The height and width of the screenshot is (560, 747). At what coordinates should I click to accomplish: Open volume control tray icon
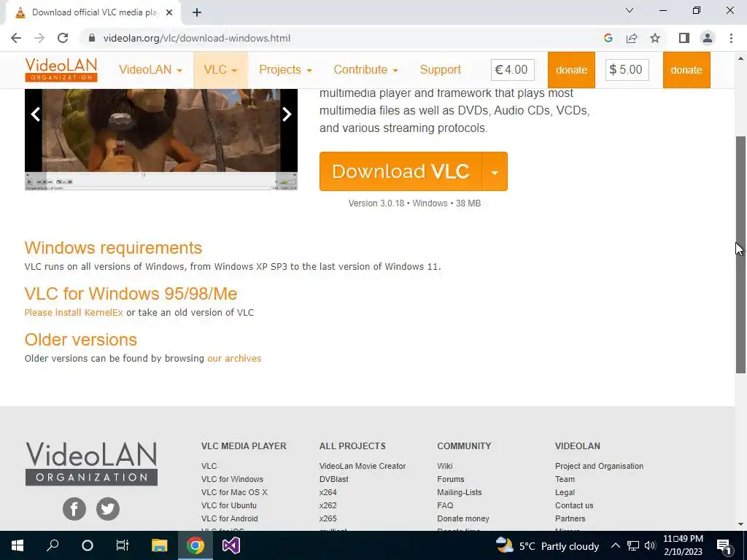(650, 545)
